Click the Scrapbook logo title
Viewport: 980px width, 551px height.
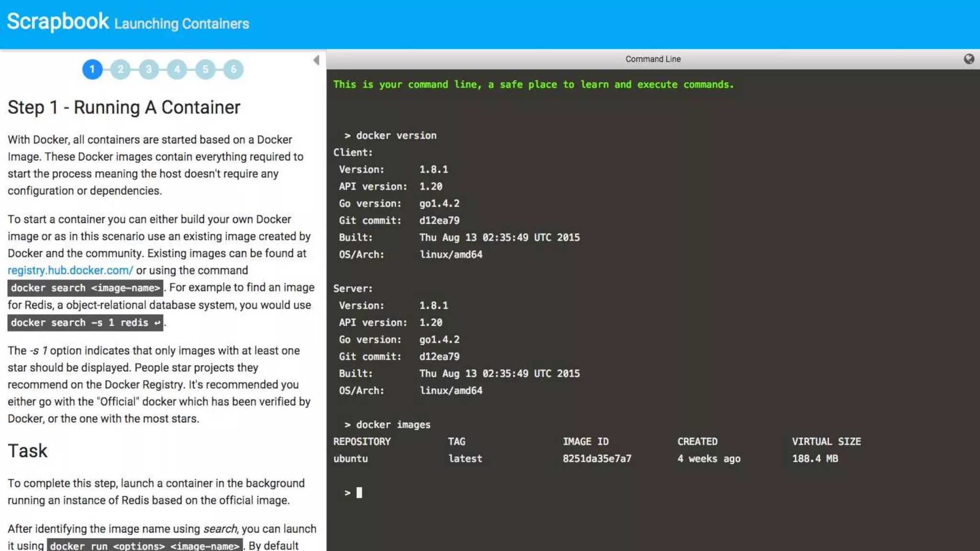point(58,22)
